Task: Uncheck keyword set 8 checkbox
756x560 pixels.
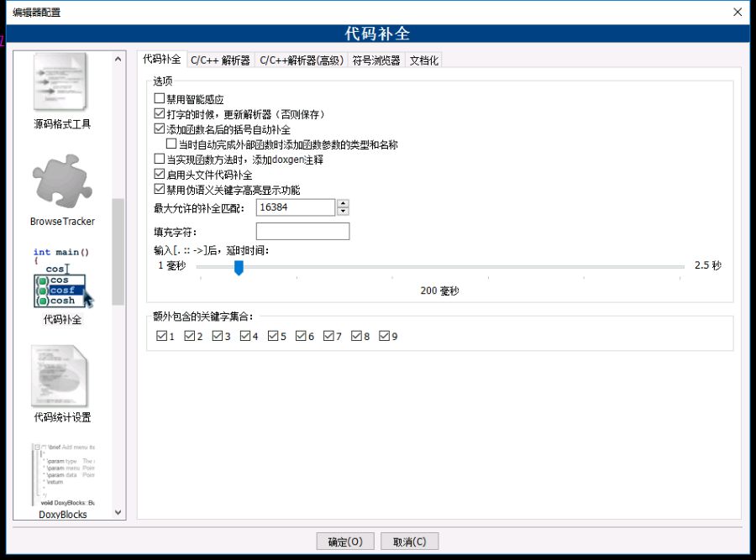Action: 356,336
